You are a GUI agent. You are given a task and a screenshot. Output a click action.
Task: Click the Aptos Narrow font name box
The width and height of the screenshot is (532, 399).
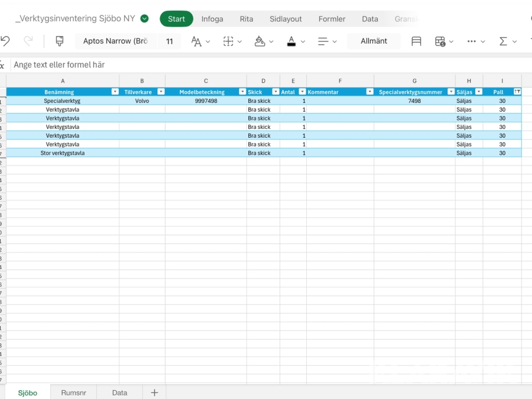[x=115, y=41]
